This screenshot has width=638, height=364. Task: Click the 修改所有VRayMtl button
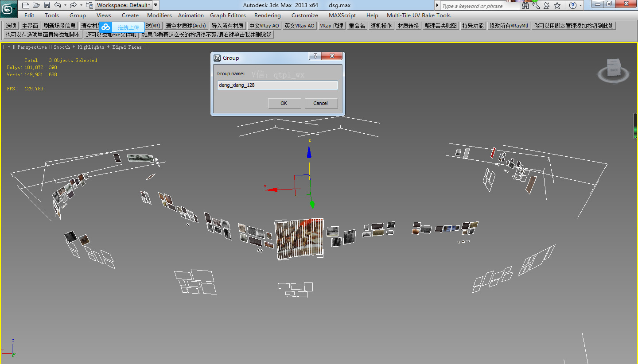pos(509,26)
